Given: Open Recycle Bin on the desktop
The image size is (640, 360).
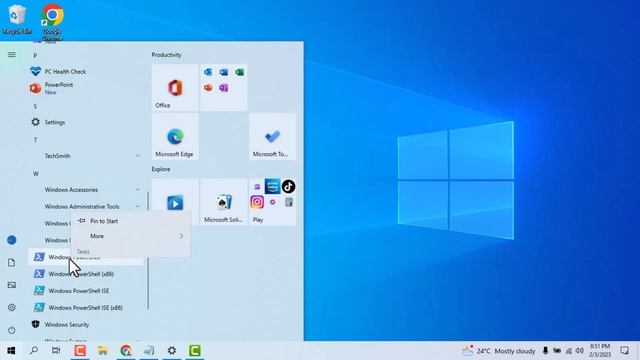Looking at the screenshot, I should click(17, 19).
